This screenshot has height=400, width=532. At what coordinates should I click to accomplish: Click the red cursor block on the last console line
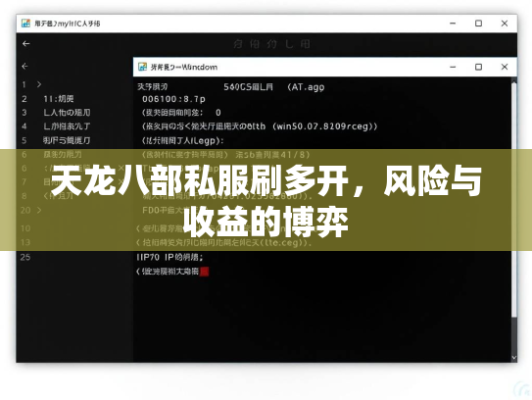click(204, 272)
